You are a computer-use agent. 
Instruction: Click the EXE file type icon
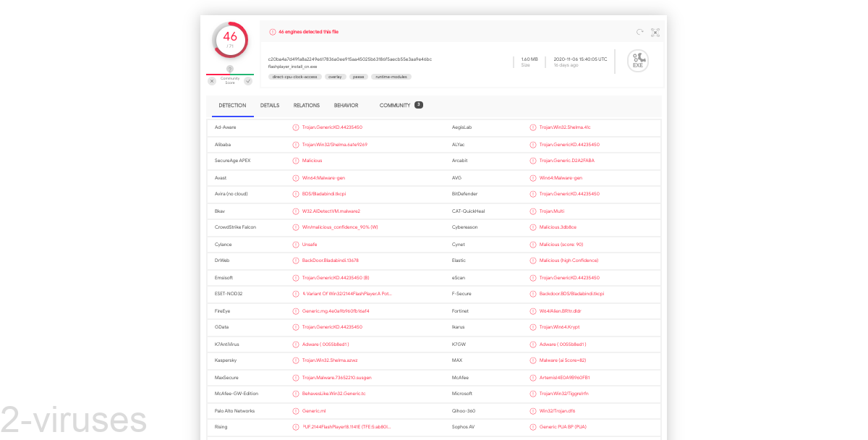point(637,61)
